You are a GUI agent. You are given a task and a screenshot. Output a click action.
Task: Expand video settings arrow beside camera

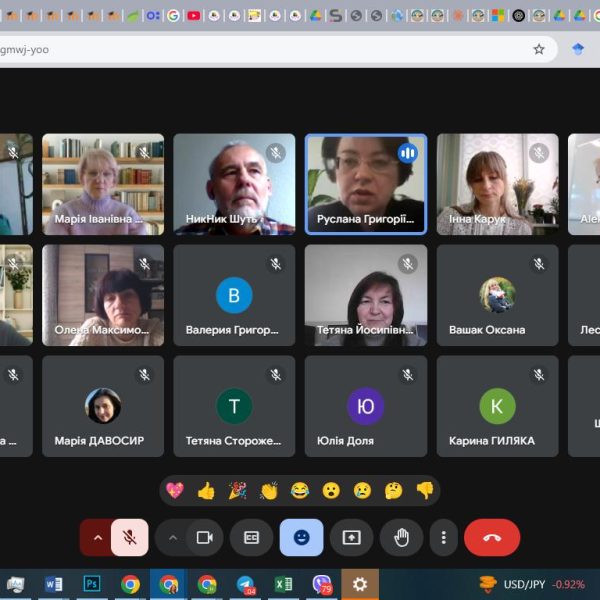tap(173, 537)
